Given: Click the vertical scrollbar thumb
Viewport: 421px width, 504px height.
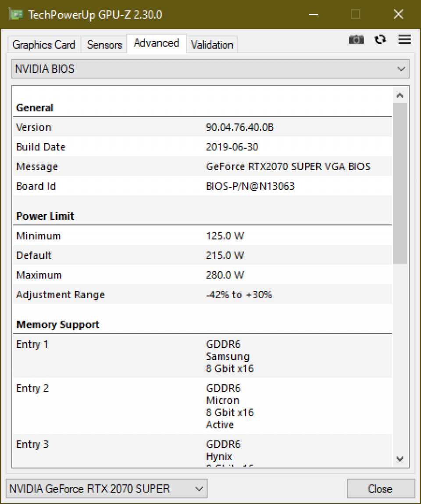Looking at the screenshot, I should pos(400,183).
